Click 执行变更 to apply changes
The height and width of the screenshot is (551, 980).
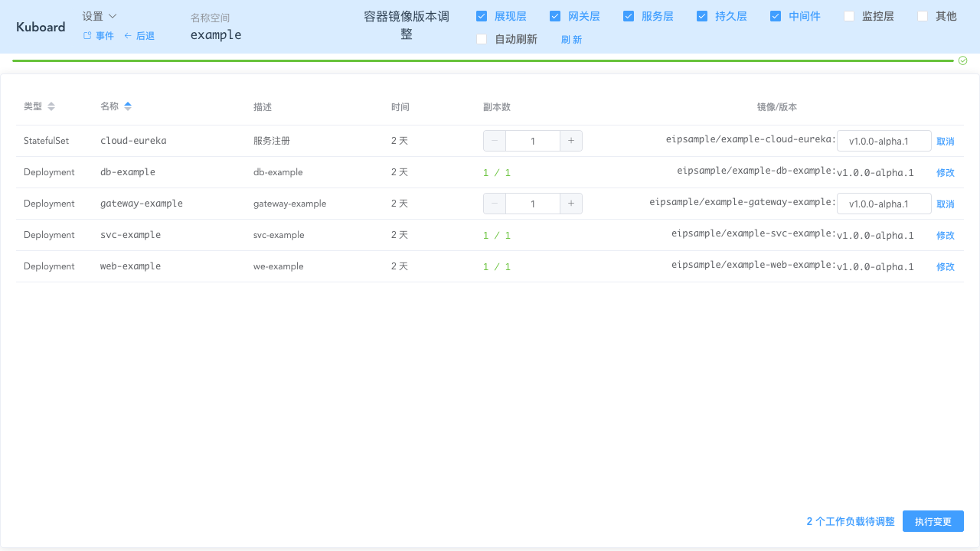933,521
